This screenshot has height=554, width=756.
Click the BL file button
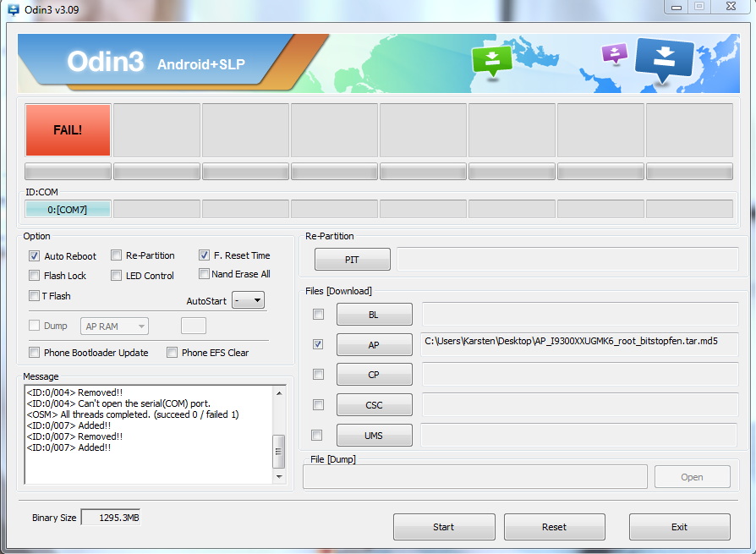click(x=374, y=315)
